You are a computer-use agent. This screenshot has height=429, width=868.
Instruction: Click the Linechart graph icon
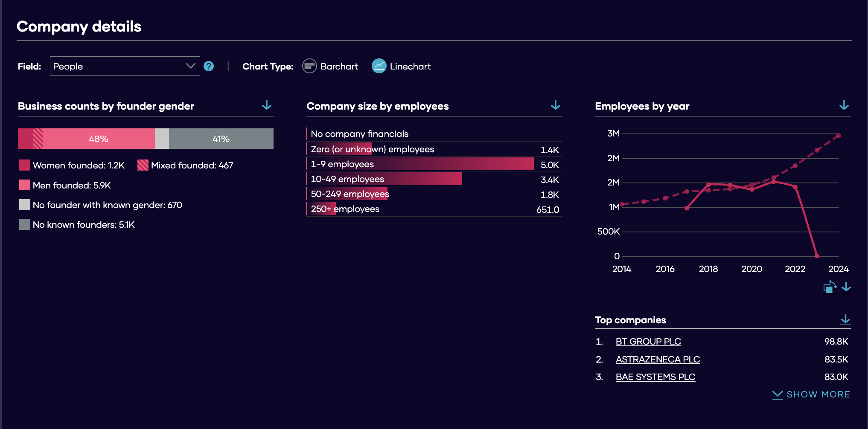click(x=379, y=66)
